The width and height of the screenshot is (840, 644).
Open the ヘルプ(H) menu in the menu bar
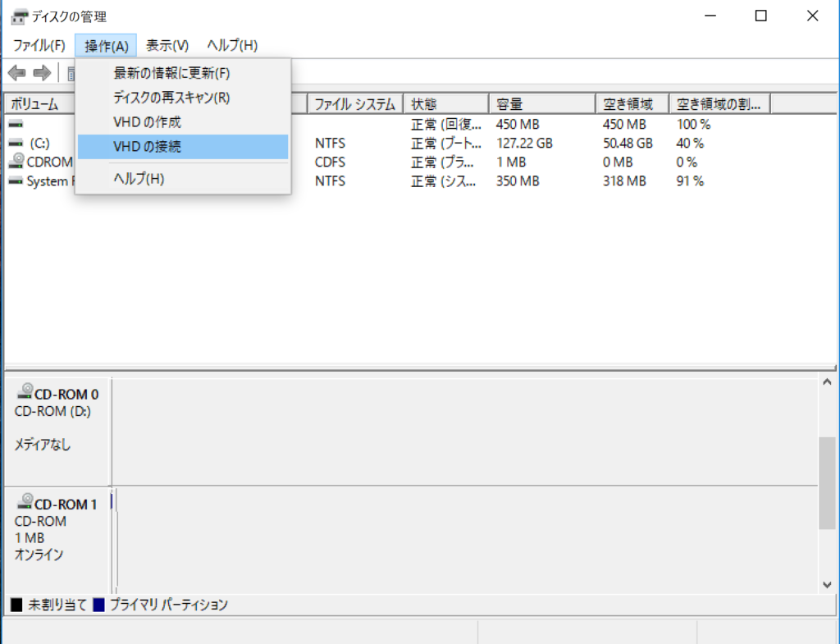tap(232, 46)
